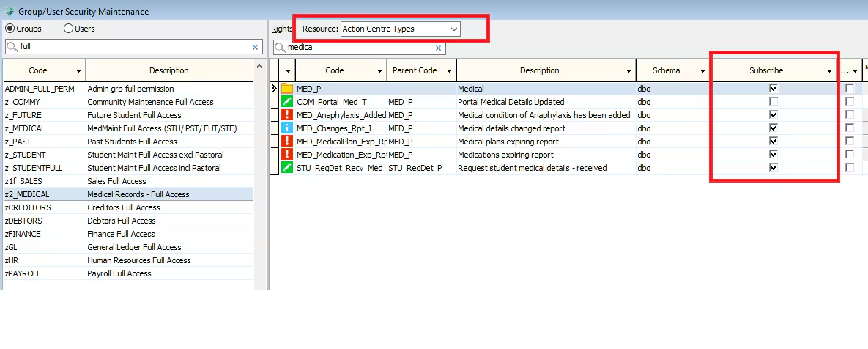The image size is (868, 349).
Task: Select the z1f_SALES group row
Action: (128, 180)
